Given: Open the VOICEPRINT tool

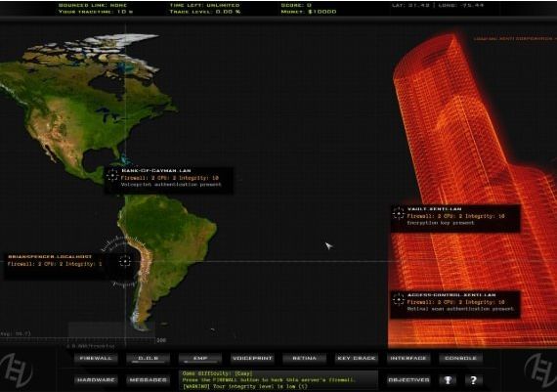Looking at the screenshot, I should (x=252, y=358).
